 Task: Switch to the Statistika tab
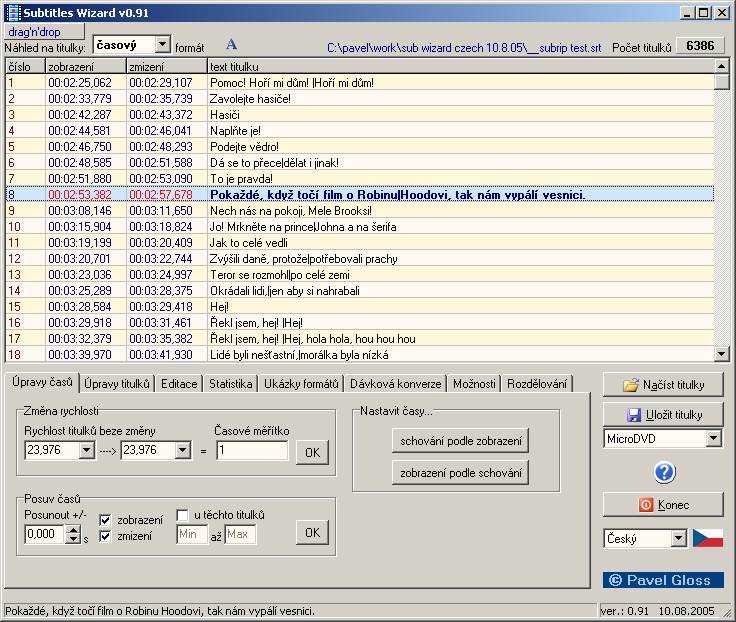pos(230,384)
